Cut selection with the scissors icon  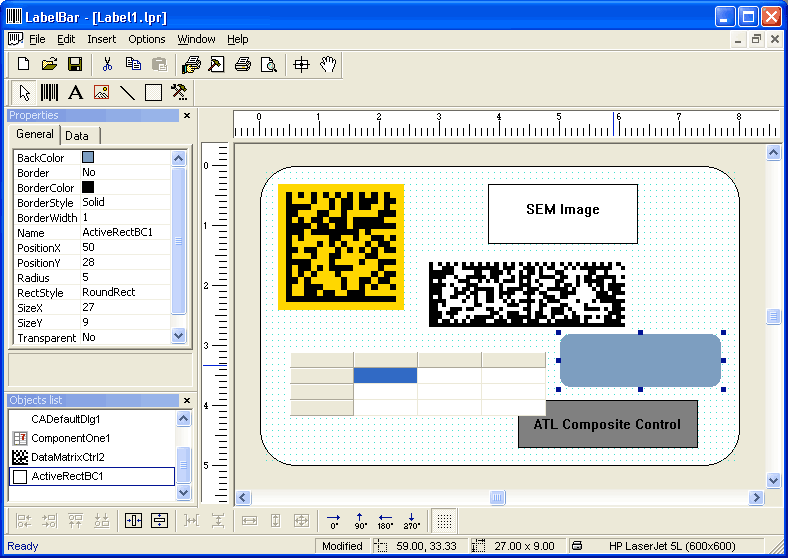(x=107, y=64)
